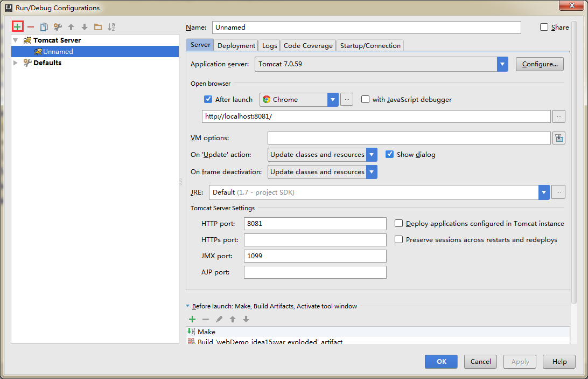Toggle the Share checkbox
The width and height of the screenshot is (588, 379).
(544, 27)
